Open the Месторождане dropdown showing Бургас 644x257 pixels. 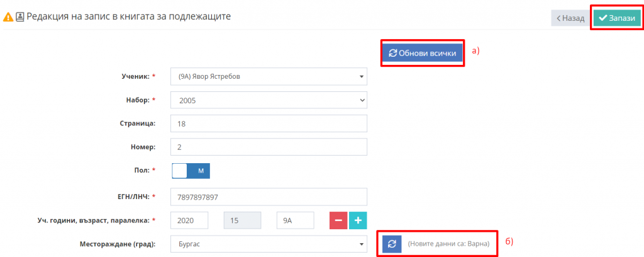[269, 244]
